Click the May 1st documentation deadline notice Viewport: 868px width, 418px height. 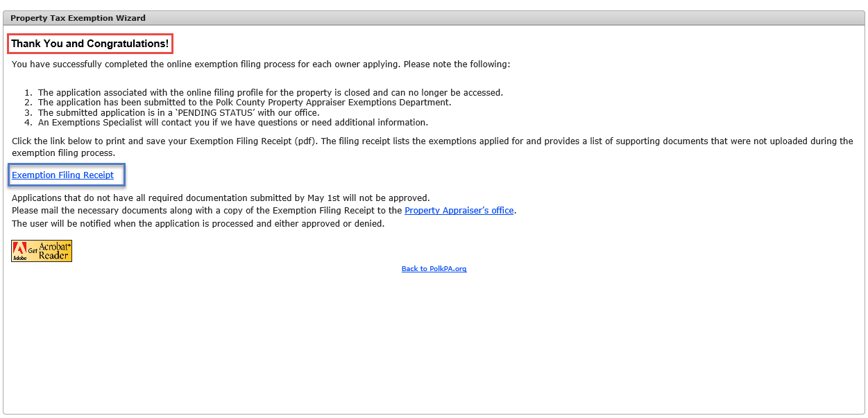(x=221, y=198)
